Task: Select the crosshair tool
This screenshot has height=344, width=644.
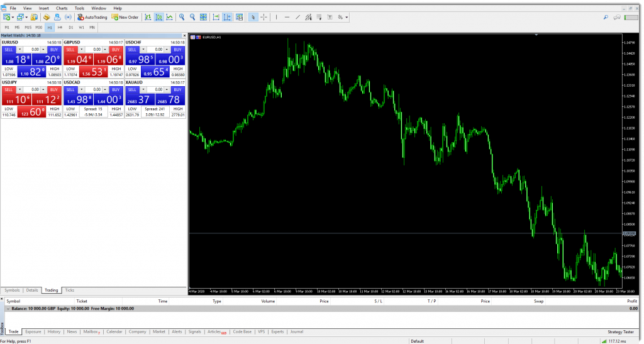Action: point(264,17)
